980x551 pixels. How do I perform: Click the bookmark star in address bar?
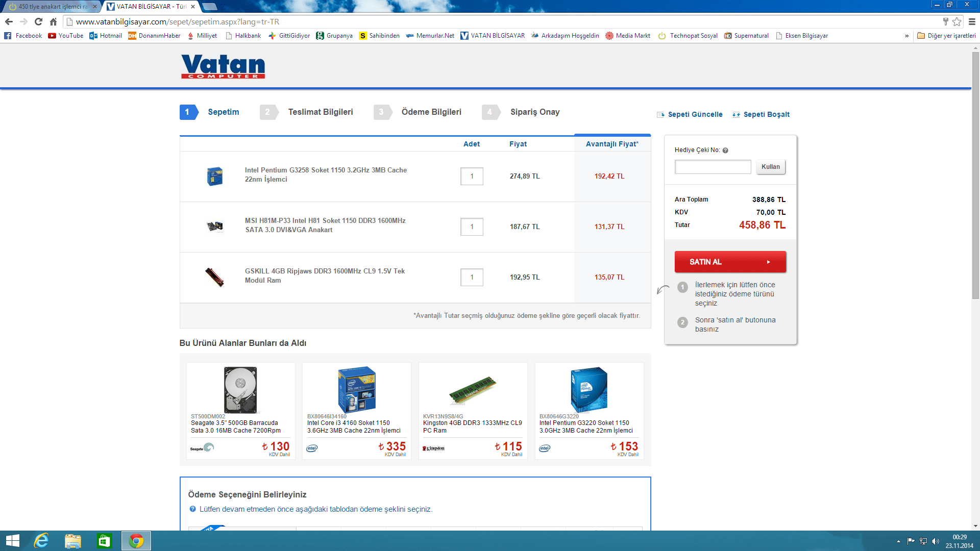[x=956, y=22]
